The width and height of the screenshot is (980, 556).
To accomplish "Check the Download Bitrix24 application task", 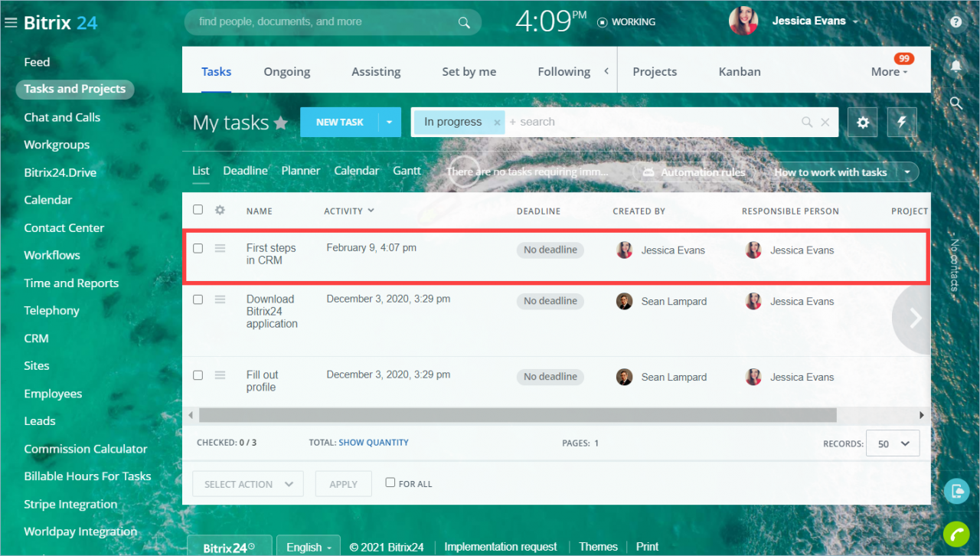I will [198, 299].
